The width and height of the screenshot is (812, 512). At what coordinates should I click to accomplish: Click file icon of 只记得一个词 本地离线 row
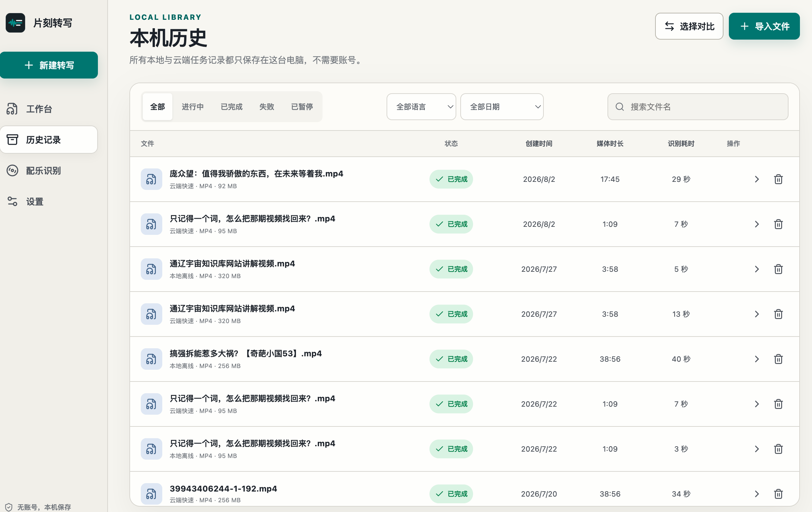[x=152, y=449]
